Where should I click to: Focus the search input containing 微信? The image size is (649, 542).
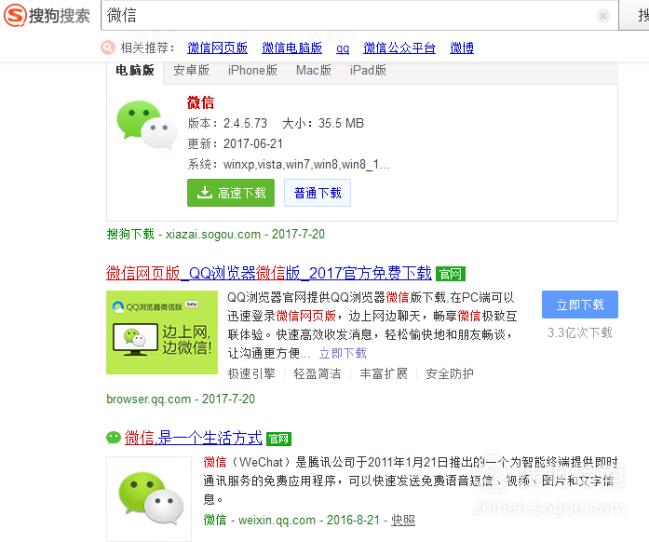[x=359, y=15]
